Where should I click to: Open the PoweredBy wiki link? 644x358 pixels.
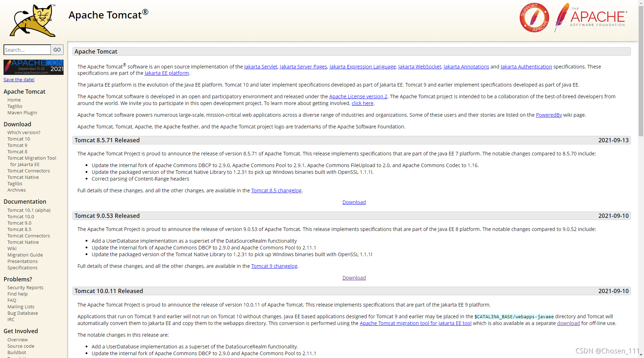(x=549, y=115)
